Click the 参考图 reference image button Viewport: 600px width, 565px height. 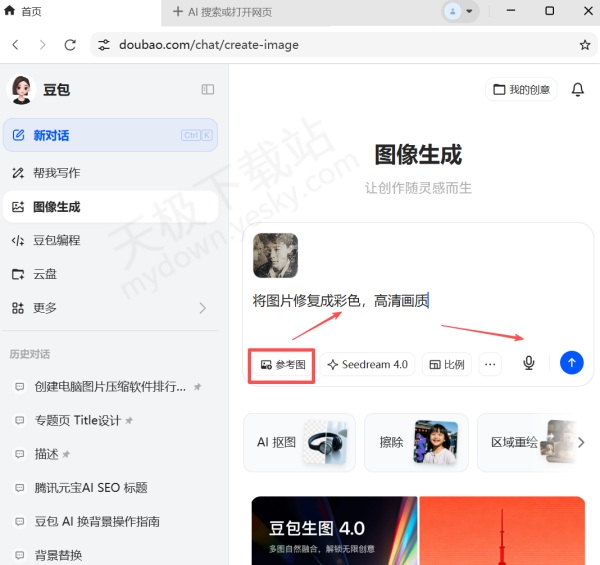(282, 365)
